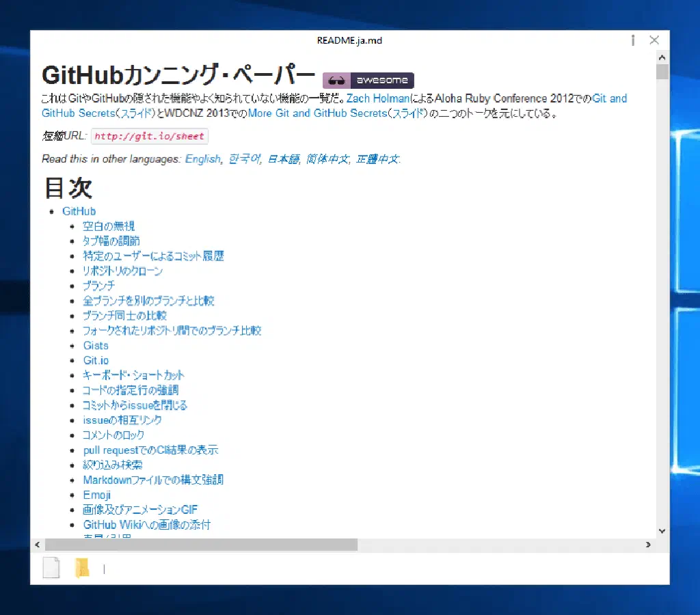The width and height of the screenshot is (700, 615).
Task: Click the info icon in title bar
Action: pyautogui.click(x=633, y=40)
